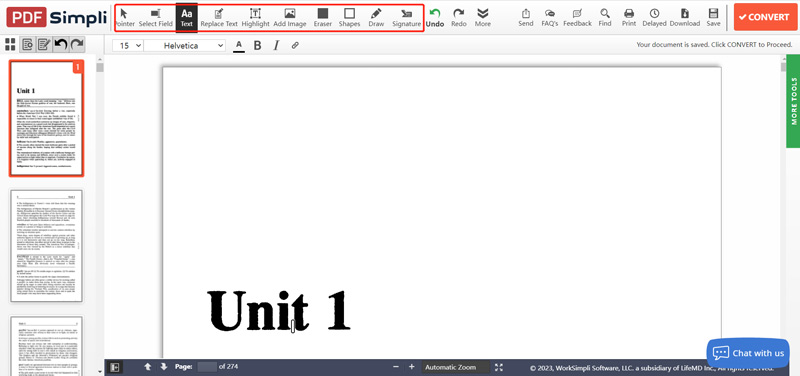Expand the More tools chevron
The height and width of the screenshot is (376, 800).
483,17
